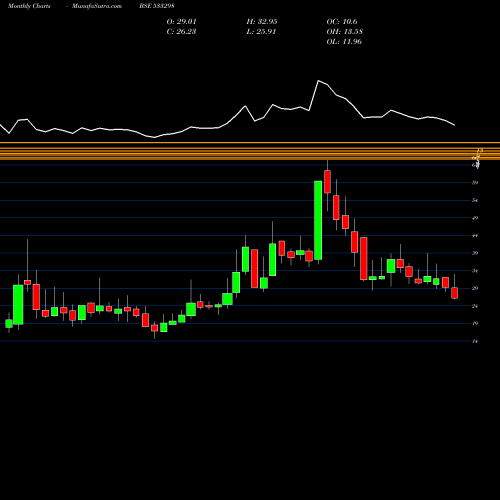
Task: Click the close price 'C: 26.23'
Action: pos(181,32)
